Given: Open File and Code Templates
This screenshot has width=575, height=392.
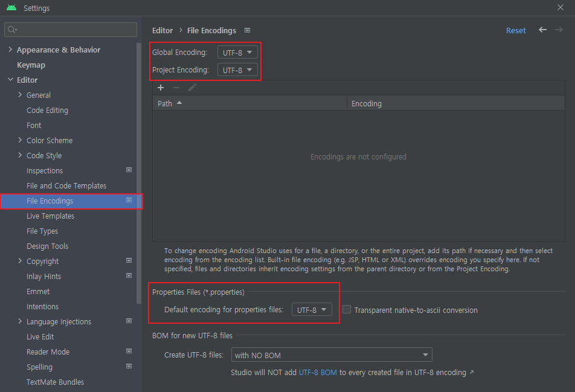Looking at the screenshot, I should point(66,186).
